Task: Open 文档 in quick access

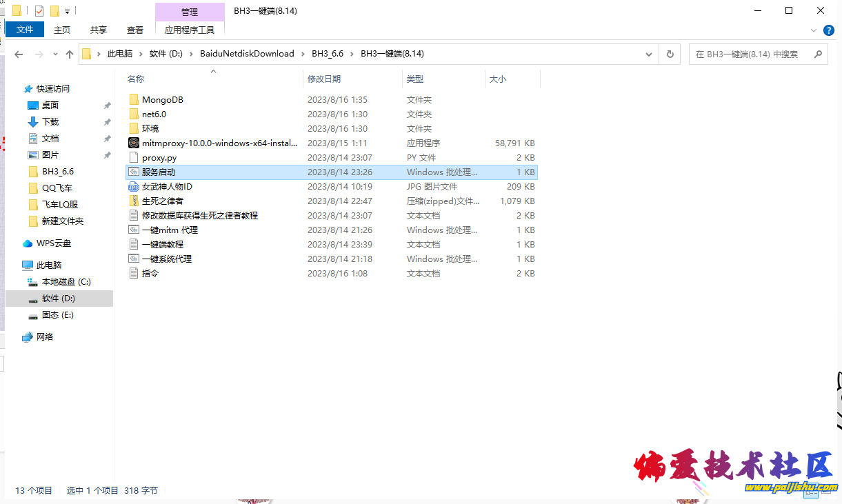Action: 50,139
